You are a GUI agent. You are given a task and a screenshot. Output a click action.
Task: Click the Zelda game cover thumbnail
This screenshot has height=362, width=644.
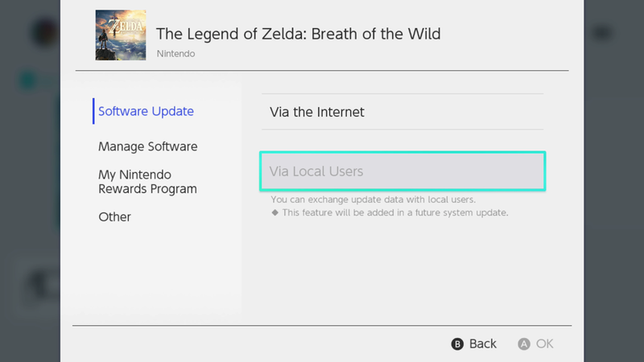point(121,35)
